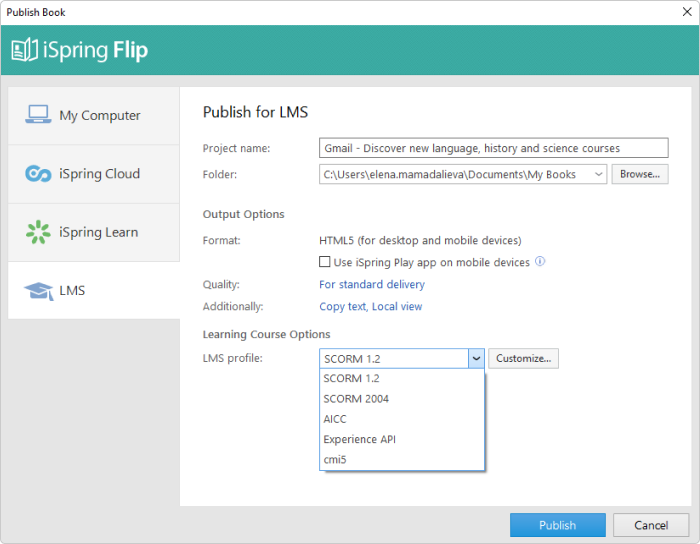The image size is (700, 544).
Task: Click the Output Options section label
Action: (243, 214)
